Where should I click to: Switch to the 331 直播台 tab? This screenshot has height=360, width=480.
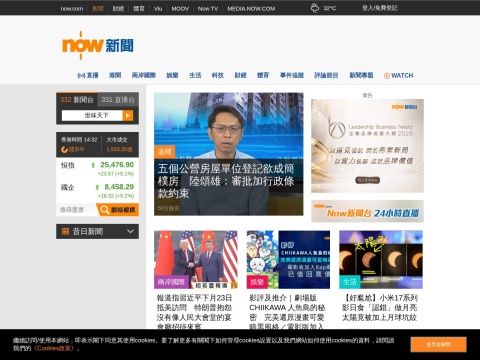pos(118,100)
